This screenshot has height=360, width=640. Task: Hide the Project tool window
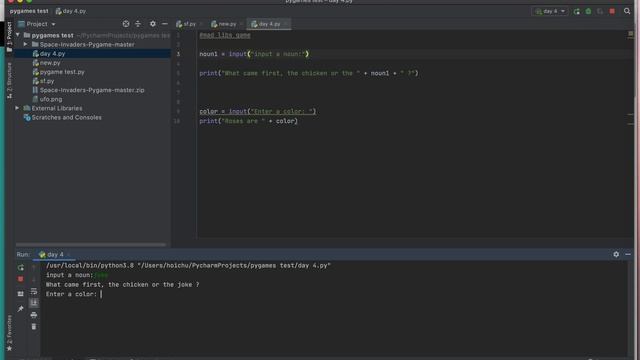pyautogui.click(x=164, y=24)
